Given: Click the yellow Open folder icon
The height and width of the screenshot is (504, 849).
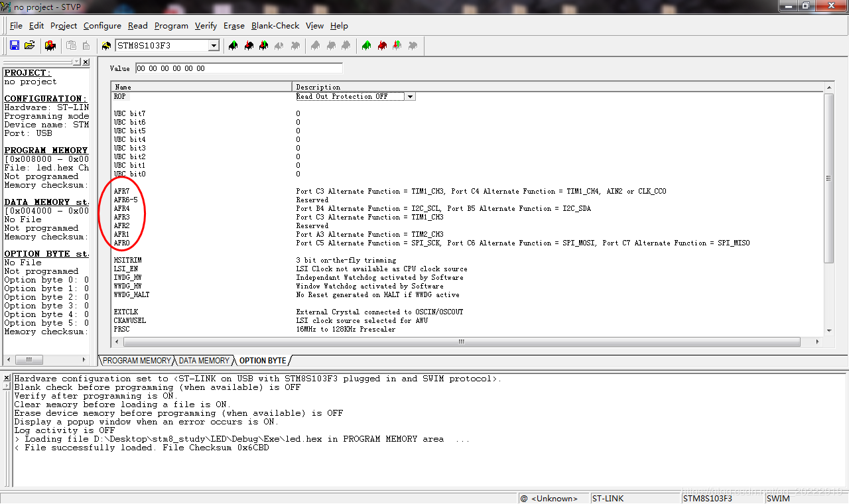Looking at the screenshot, I should 29,46.
